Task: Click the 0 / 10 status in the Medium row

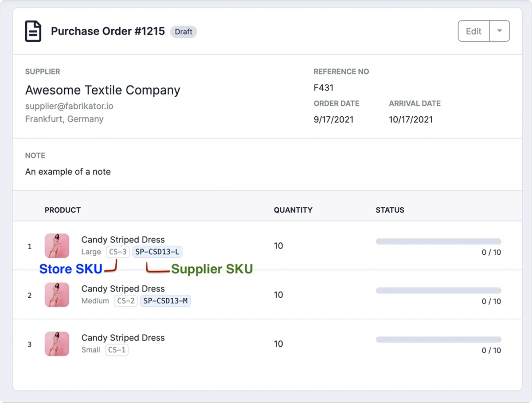Action: pyautogui.click(x=491, y=301)
